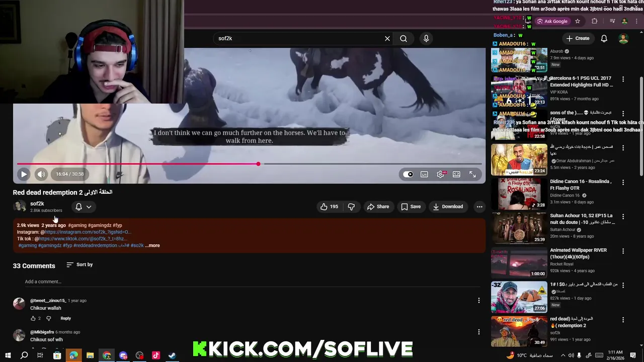Open options menu for Barcelona 6-1 PSG
The image size is (644, 362).
[623, 79]
